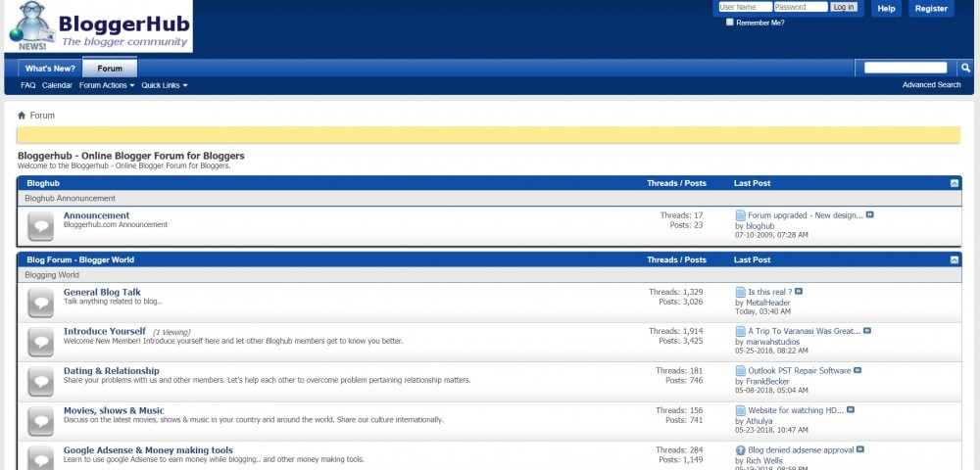980x470 pixels.
Task: Open the Announcement forum link
Action: [96, 215]
